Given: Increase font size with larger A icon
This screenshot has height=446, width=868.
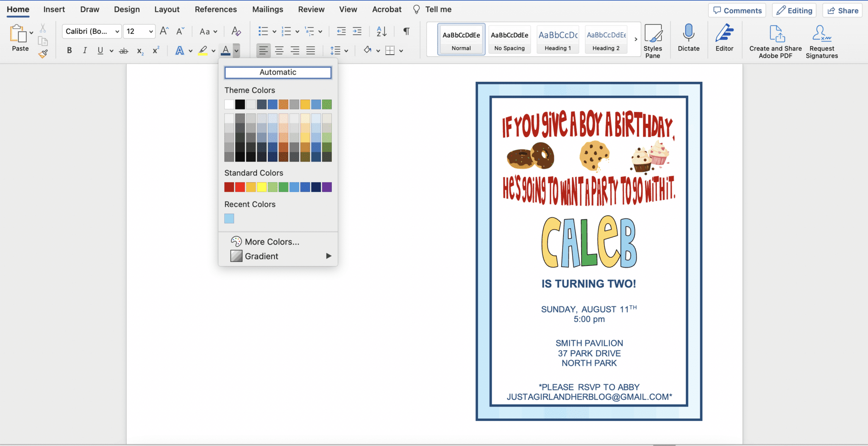Looking at the screenshot, I should (164, 31).
